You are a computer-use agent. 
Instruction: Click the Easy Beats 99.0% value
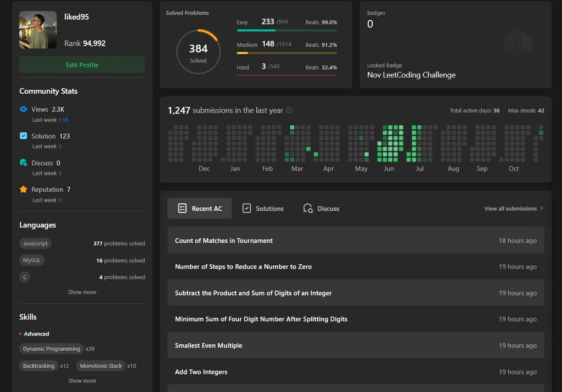329,23
